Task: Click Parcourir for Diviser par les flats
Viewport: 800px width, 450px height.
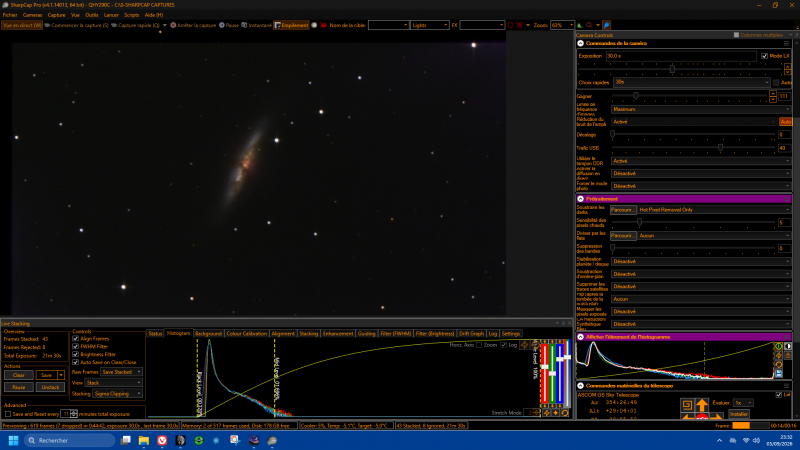Action: pyautogui.click(x=623, y=236)
